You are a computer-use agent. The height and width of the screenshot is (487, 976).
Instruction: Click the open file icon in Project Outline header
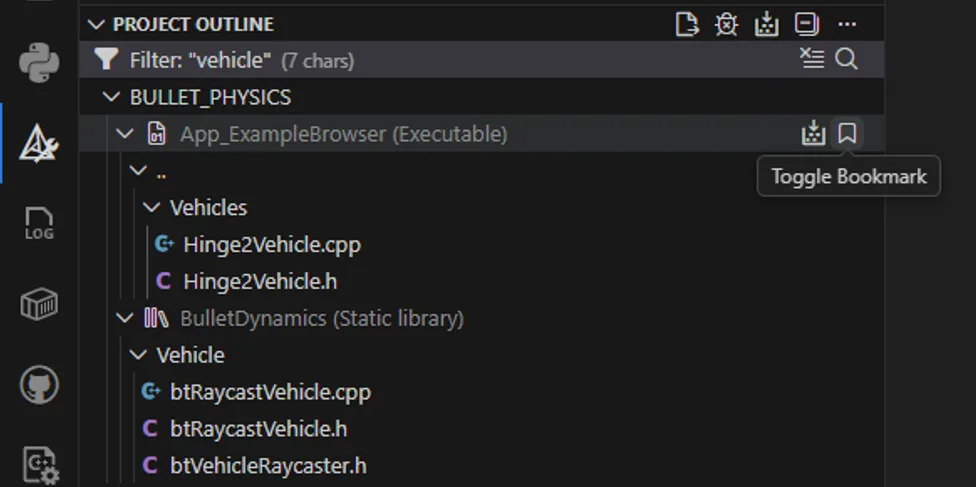[687, 24]
